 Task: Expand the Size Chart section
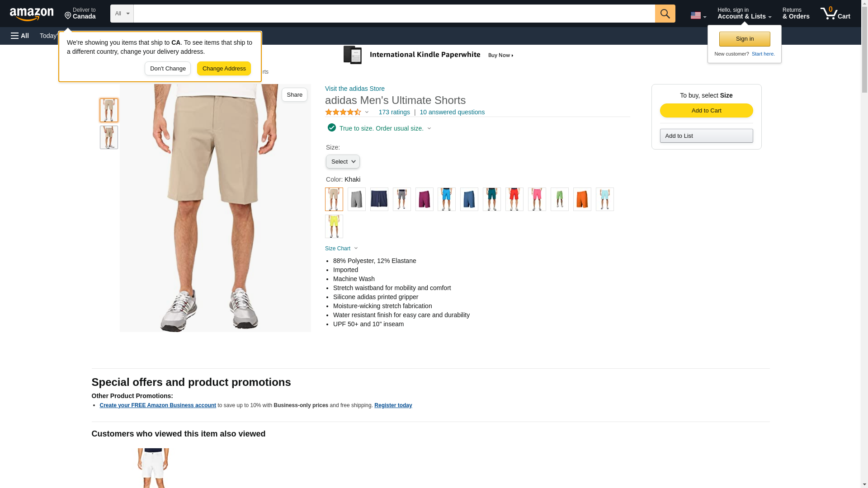[x=341, y=249]
